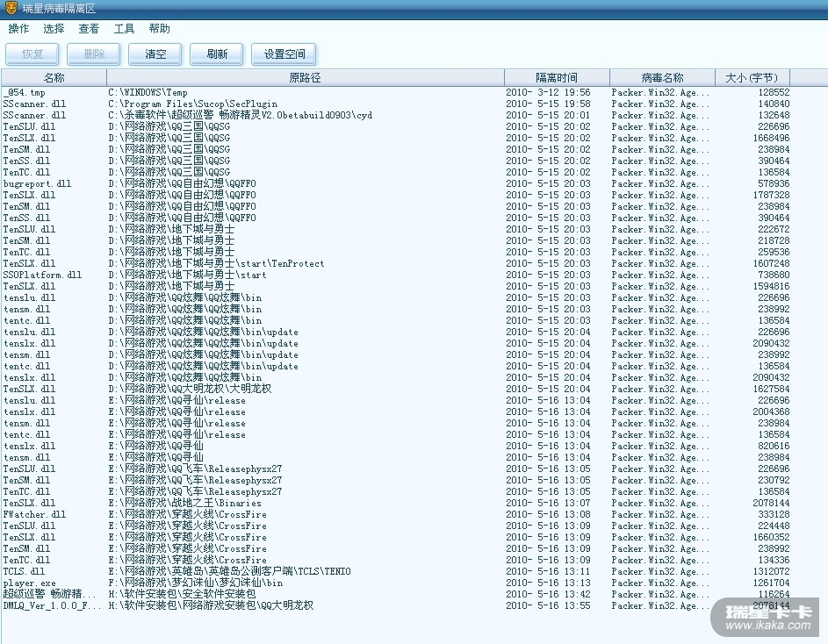Click file size 1627584
Viewport: 828px width, 644px height.
click(772, 389)
